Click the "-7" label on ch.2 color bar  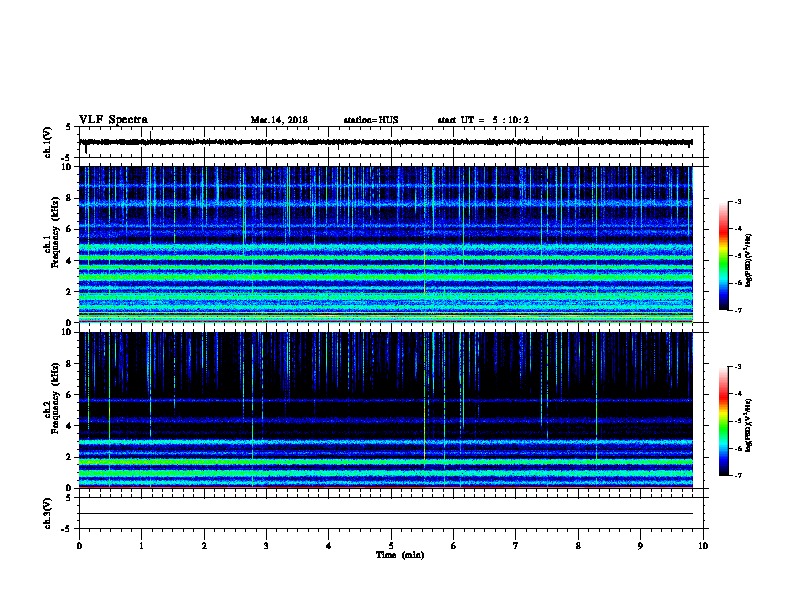737,475
